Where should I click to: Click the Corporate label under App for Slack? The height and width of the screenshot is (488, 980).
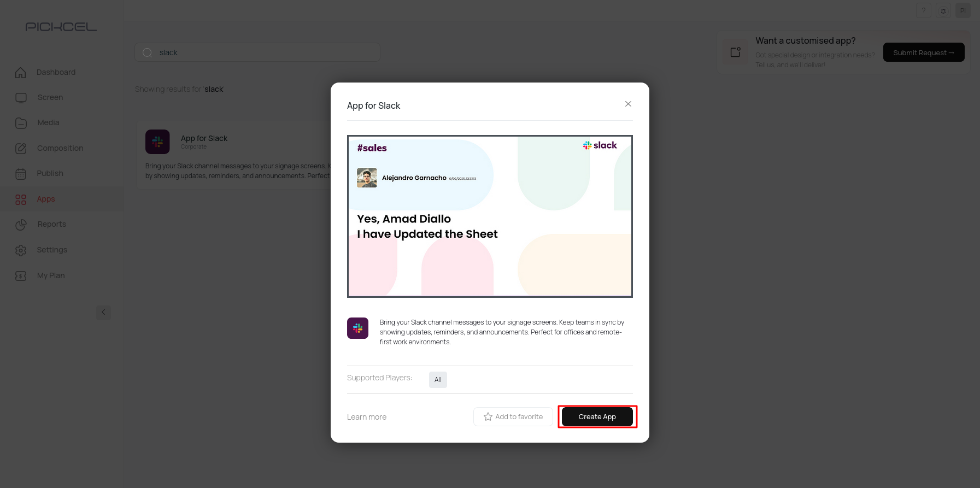(193, 147)
